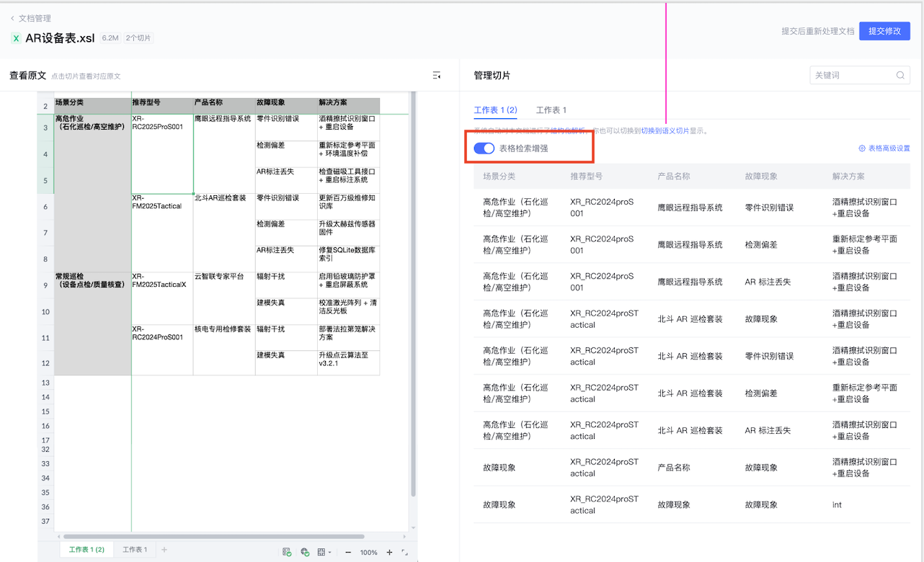Click the zoom out minus icon
Viewport: 924px width, 562px height.
[x=348, y=552]
